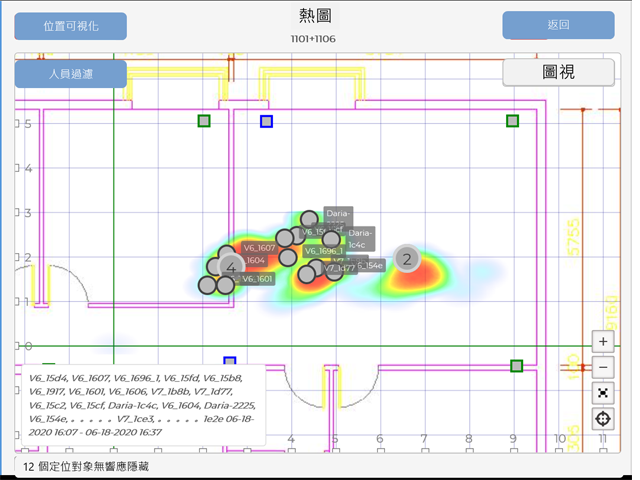This screenshot has height=480, width=640.
Task: Select the V6_1607 device label
Action: (x=259, y=247)
